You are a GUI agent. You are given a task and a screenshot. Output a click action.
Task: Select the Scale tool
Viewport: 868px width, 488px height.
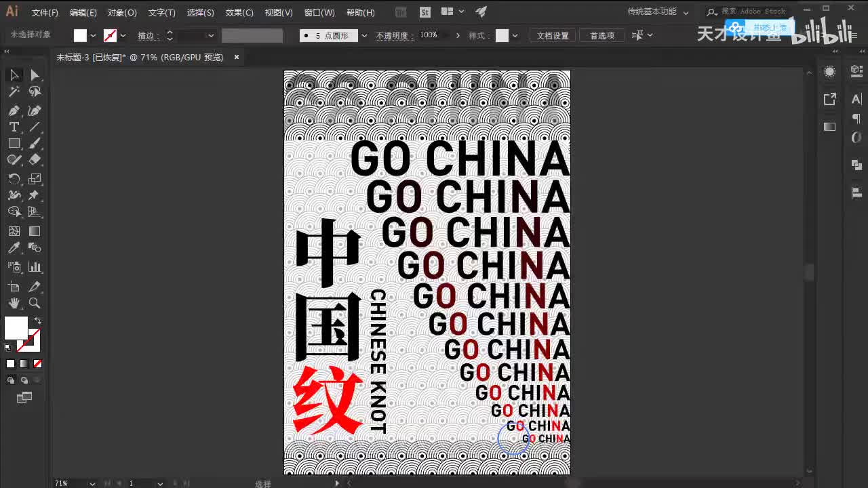click(35, 179)
